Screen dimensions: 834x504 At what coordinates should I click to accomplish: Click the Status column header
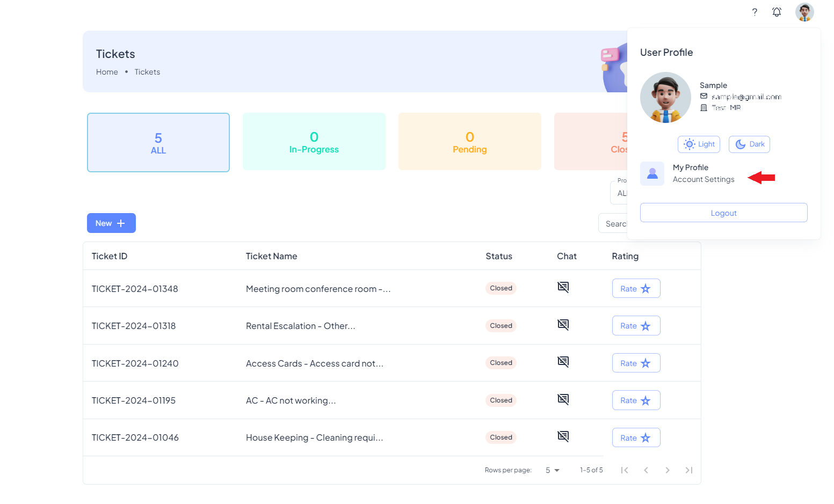click(499, 256)
